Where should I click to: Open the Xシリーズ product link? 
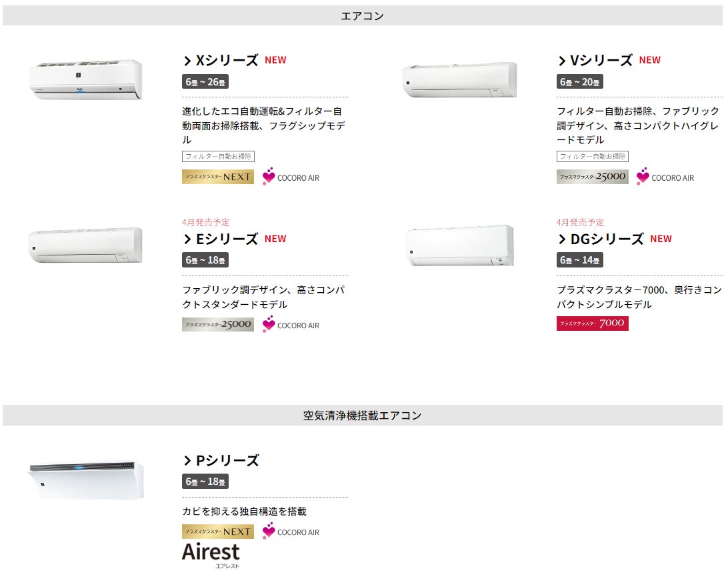coord(221,60)
